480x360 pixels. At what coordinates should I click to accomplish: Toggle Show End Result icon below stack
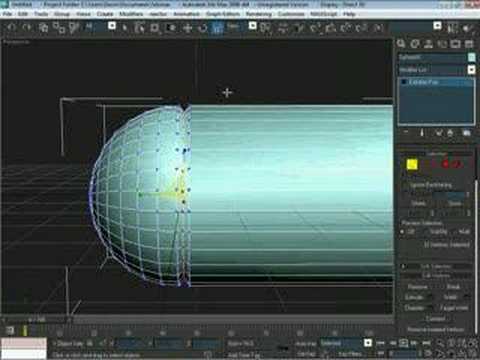(422, 133)
